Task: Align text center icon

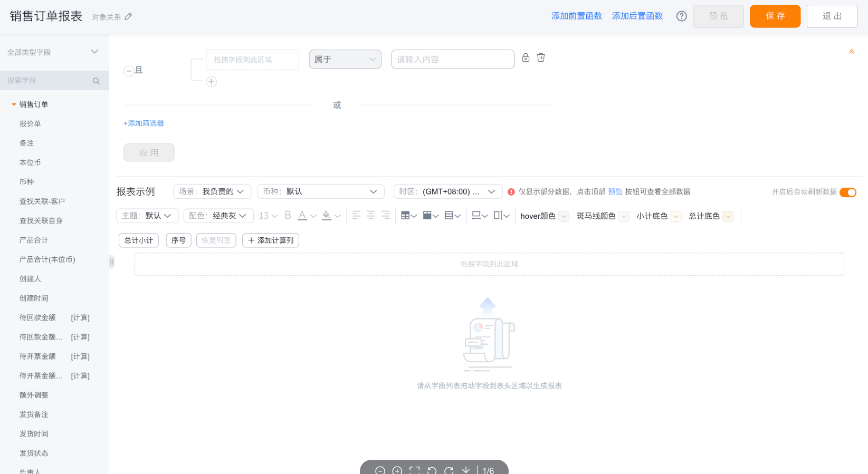Action: point(371,215)
